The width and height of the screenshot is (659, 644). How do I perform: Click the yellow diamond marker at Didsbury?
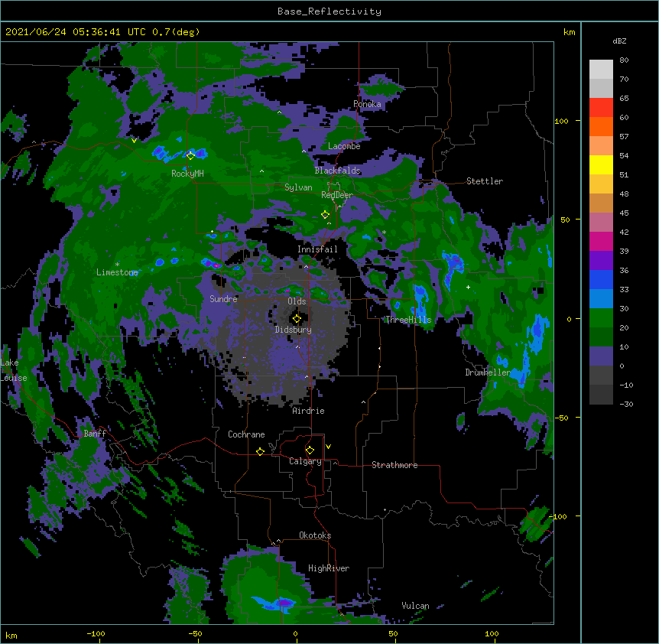tap(297, 319)
